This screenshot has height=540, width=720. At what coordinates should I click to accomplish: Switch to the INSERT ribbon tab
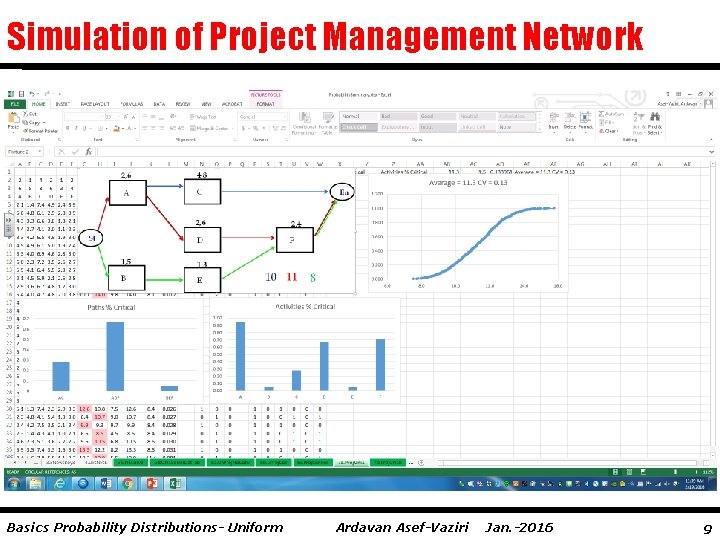pos(62,104)
